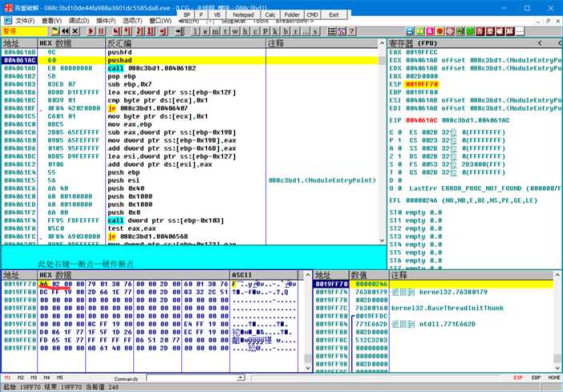Click the NONE button in bottom bar
This screenshot has height=392, width=563.
tap(554, 378)
